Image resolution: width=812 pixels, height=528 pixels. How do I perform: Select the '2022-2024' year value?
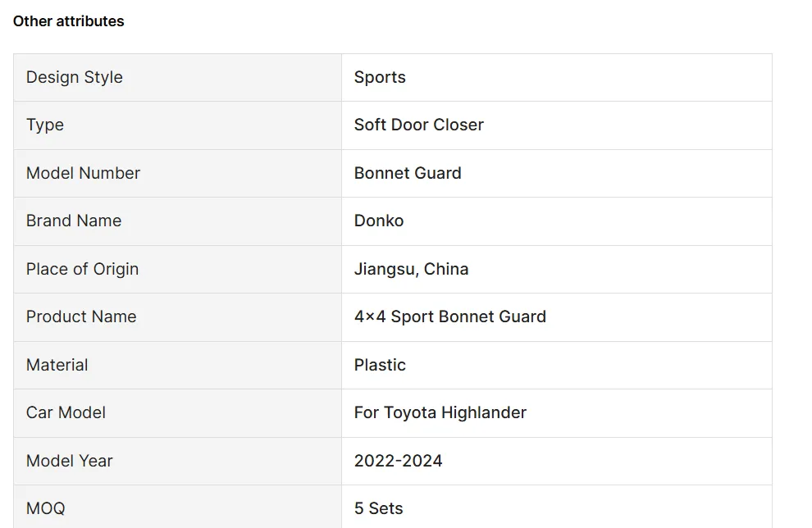tap(398, 461)
